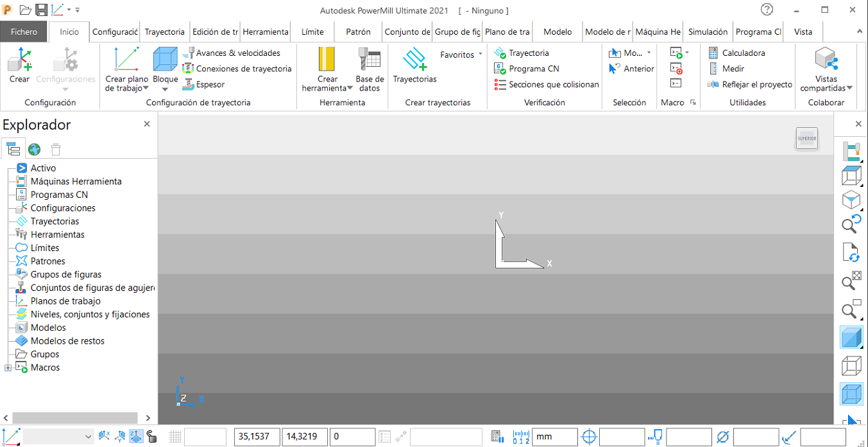This screenshot has height=447, width=868.
Task: Click the Anterior selection tool
Action: click(x=632, y=69)
